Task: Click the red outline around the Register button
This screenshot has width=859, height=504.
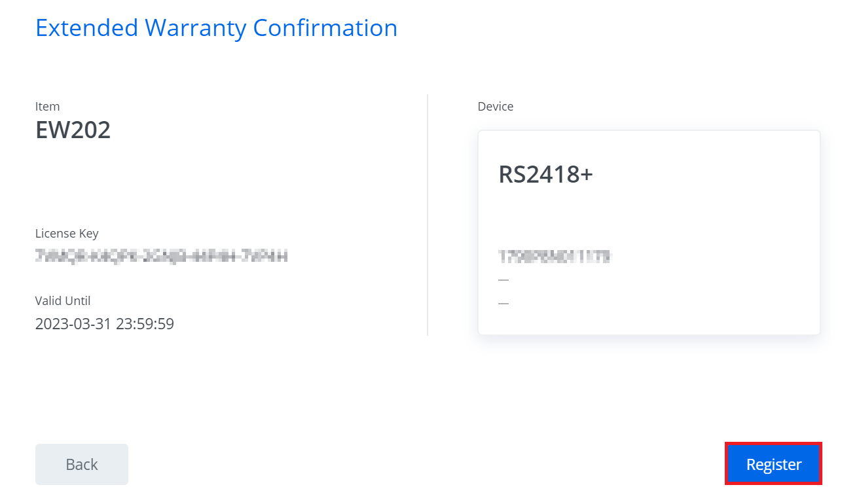Action: (773, 444)
